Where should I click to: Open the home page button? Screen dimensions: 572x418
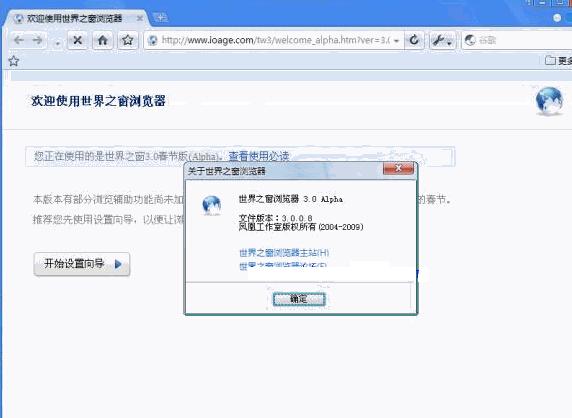tap(103, 40)
